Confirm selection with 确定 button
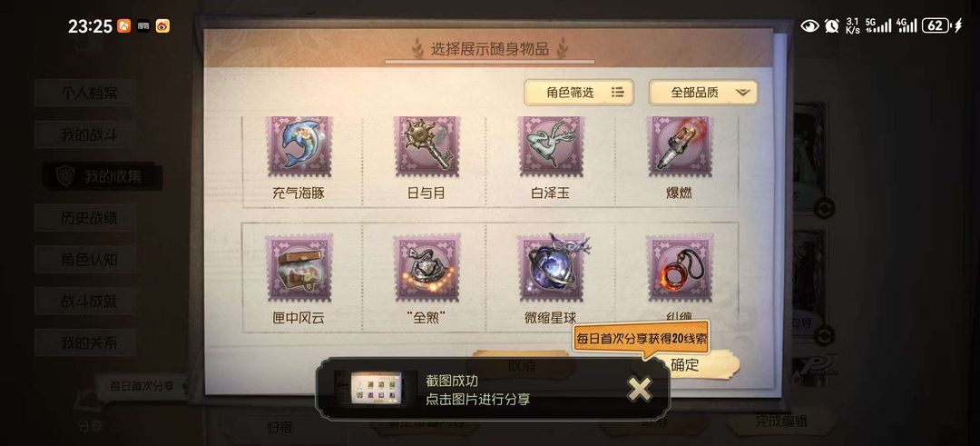 (x=686, y=365)
